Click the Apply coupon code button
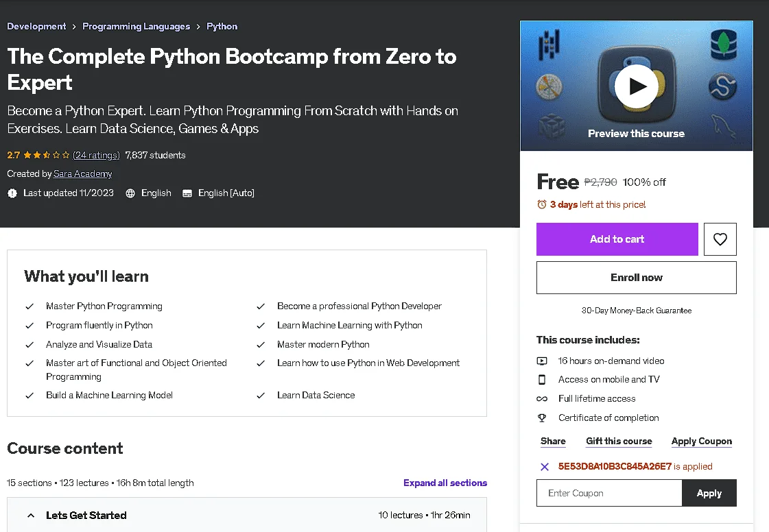 [709, 493]
